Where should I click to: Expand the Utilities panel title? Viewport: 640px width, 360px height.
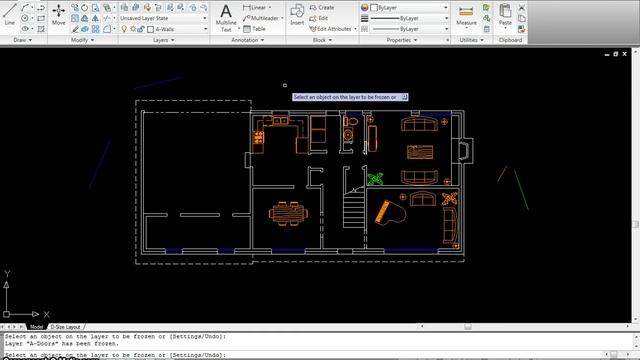[471, 40]
